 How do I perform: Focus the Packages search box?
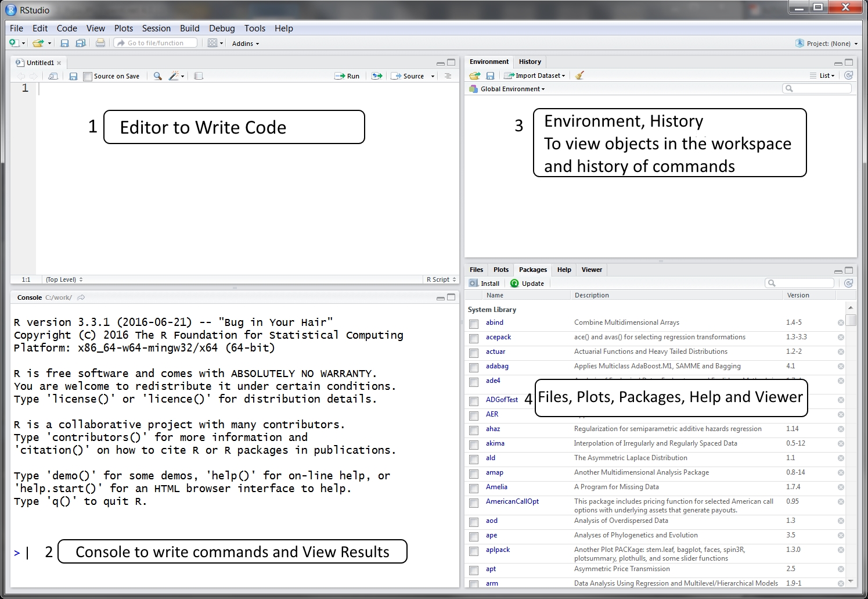(x=799, y=283)
